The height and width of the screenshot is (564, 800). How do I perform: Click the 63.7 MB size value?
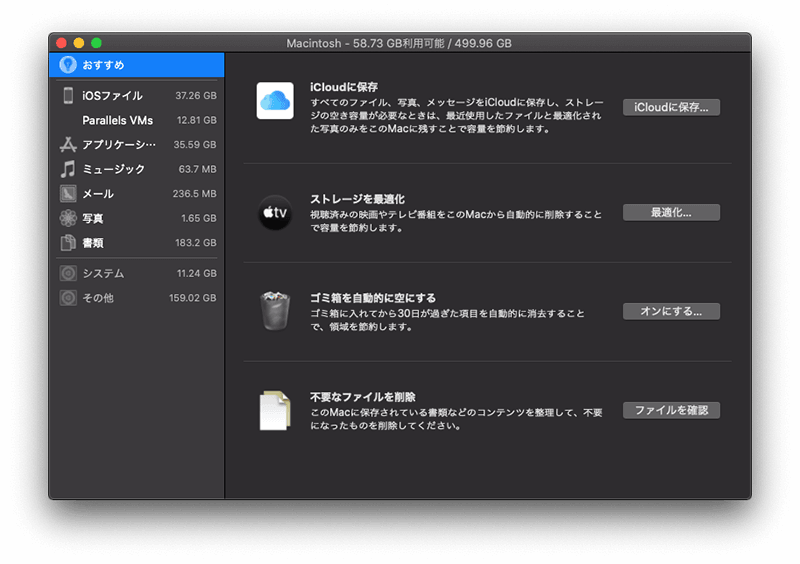pyautogui.click(x=197, y=169)
